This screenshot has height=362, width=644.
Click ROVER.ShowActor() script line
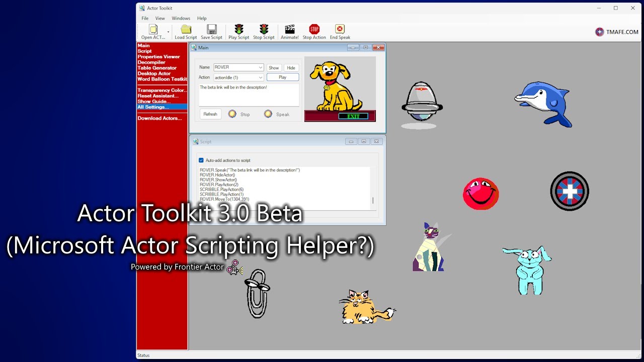tap(218, 180)
